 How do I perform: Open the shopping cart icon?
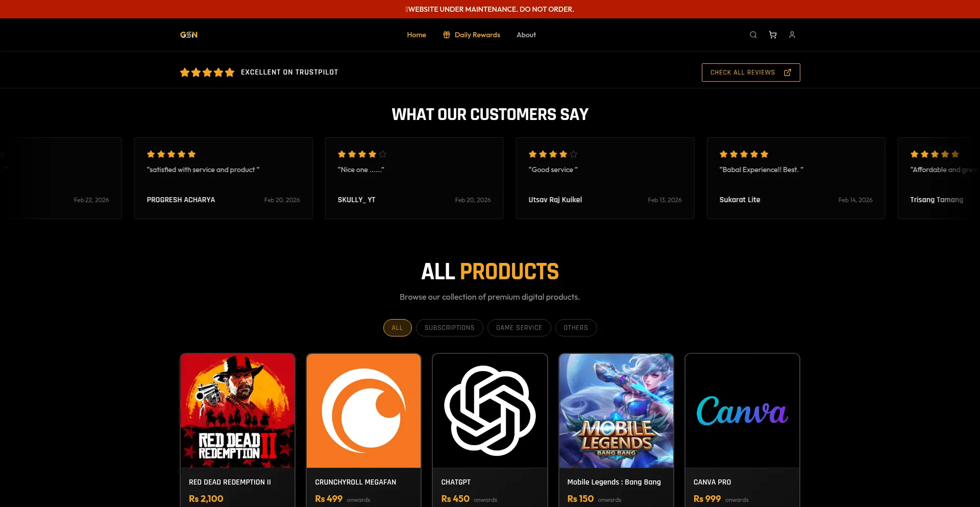773,35
